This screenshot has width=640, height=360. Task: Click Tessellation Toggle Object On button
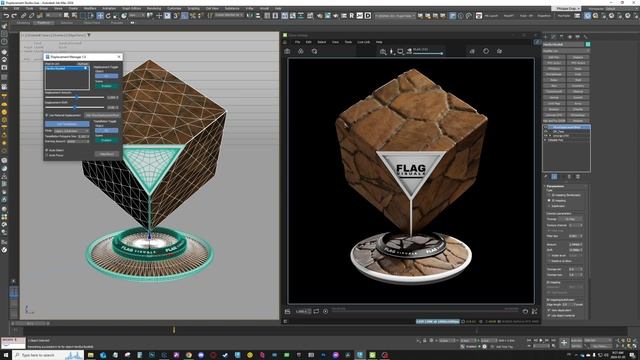[107, 130]
